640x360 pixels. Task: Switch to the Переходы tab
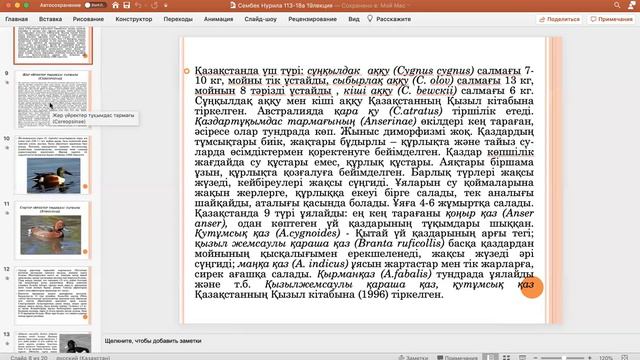coord(178,19)
